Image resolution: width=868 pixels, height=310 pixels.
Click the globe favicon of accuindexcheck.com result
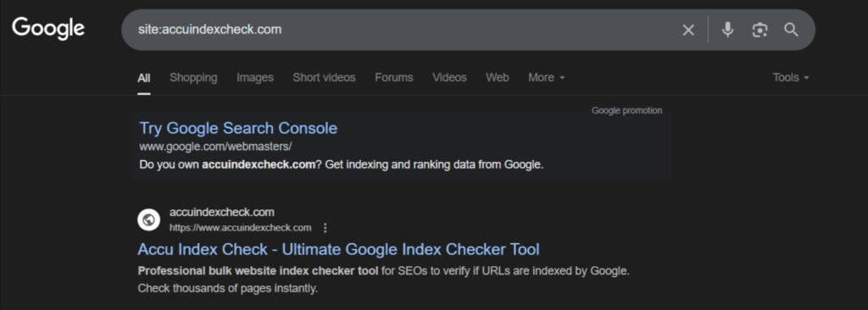tap(148, 219)
